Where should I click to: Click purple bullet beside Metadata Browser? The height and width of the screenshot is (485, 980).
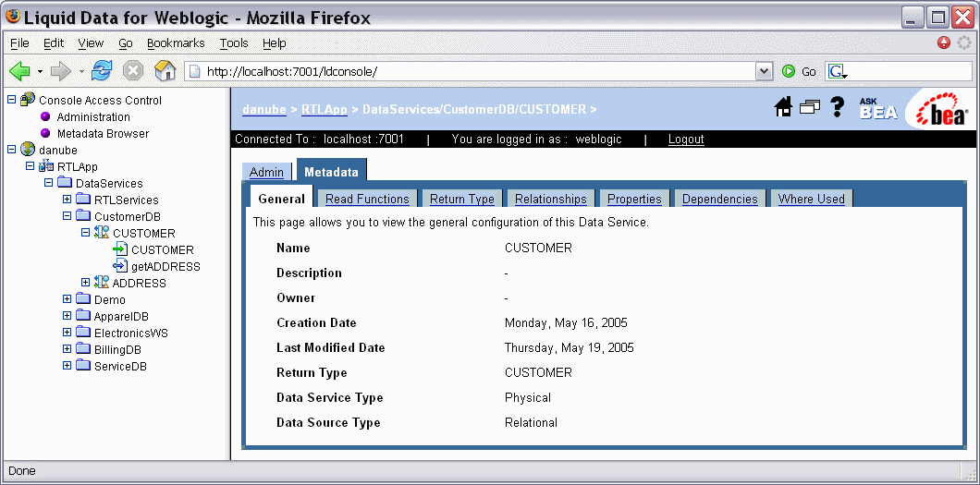click(45, 134)
